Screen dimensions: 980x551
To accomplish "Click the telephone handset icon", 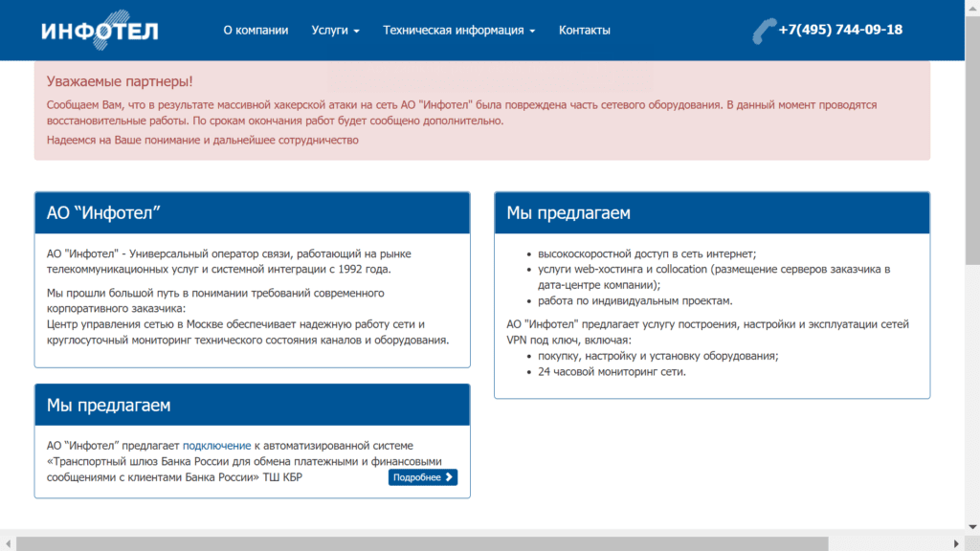I will [764, 31].
